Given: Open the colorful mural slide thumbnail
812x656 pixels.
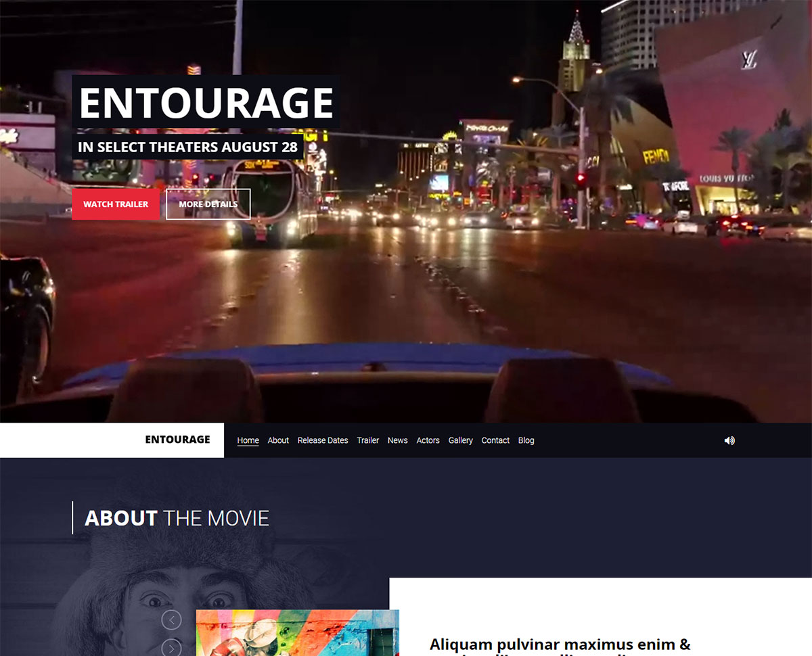Looking at the screenshot, I should tap(298, 633).
